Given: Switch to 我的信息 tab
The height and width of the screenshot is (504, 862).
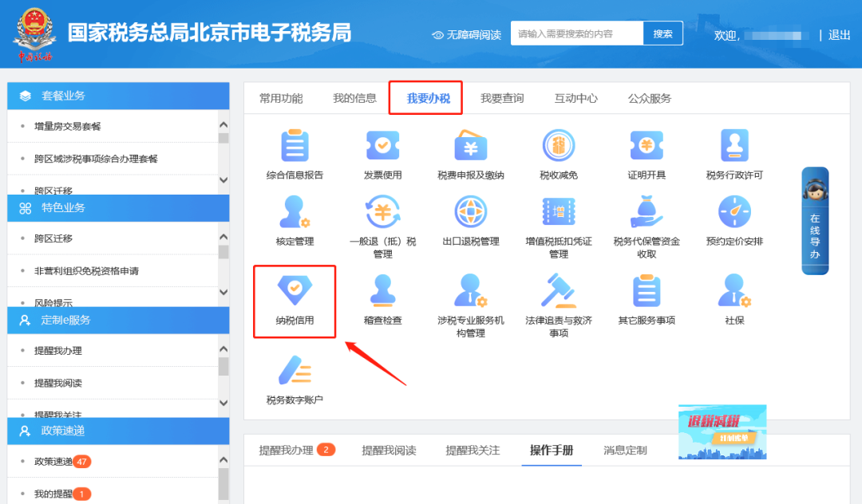Looking at the screenshot, I should pyautogui.click(x=354, y=98).
